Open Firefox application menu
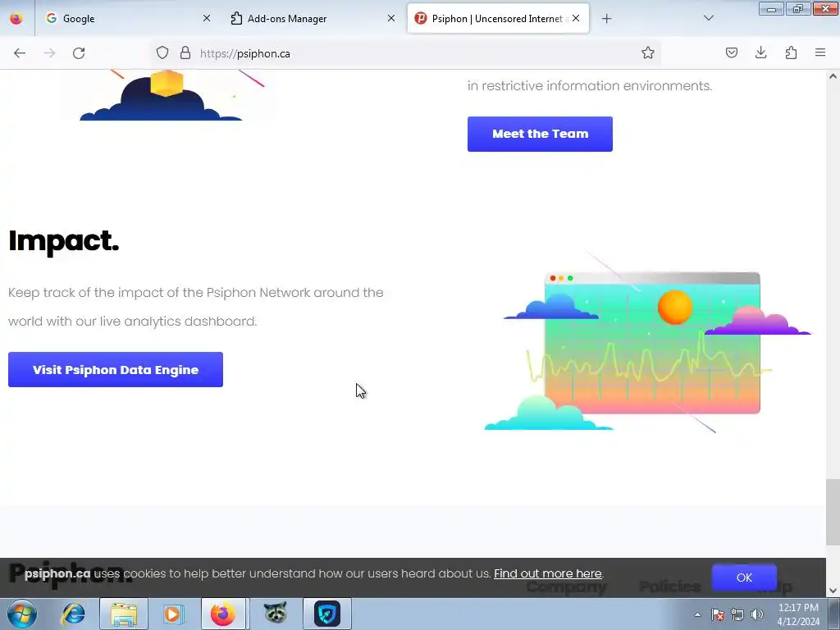Image resolution: width=840 pixels, height=630 pixels. (x=820, y=53)
